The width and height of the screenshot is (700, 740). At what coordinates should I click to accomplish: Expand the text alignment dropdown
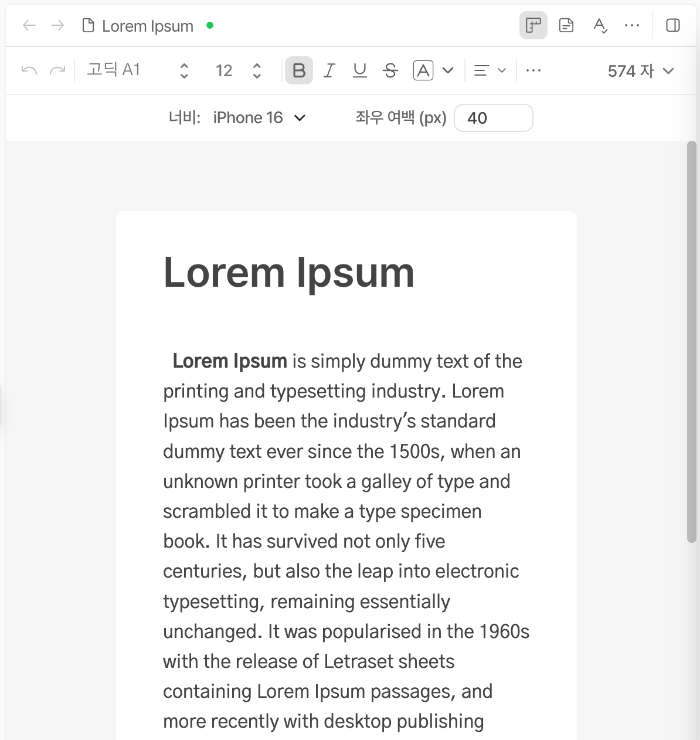[x=490, y=70]
